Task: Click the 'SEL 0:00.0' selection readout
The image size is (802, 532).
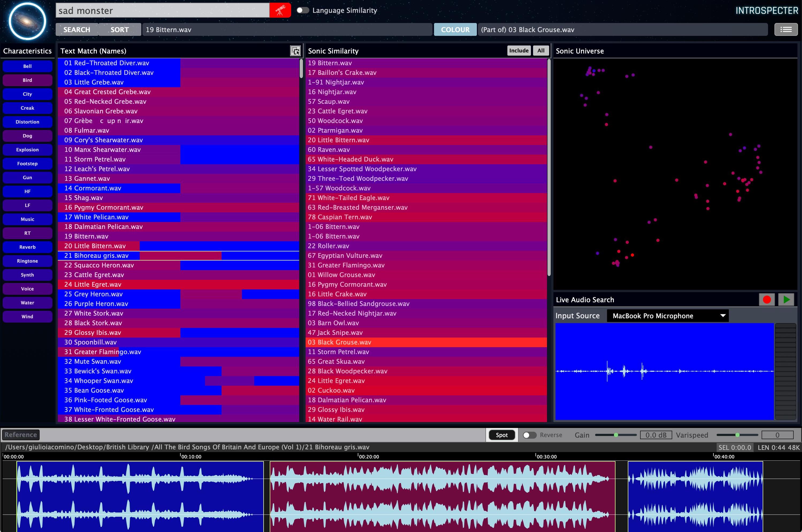Action: tap(735, 447)
